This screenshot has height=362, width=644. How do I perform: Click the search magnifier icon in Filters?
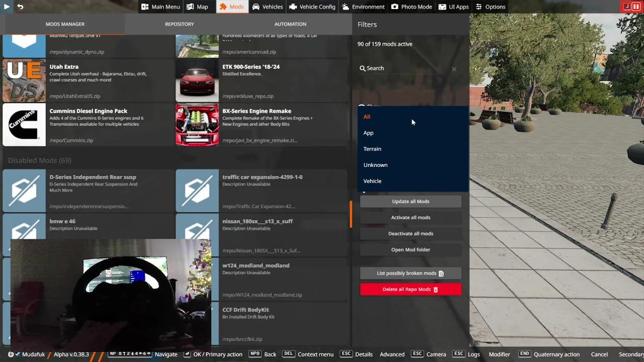coord(362,68)
